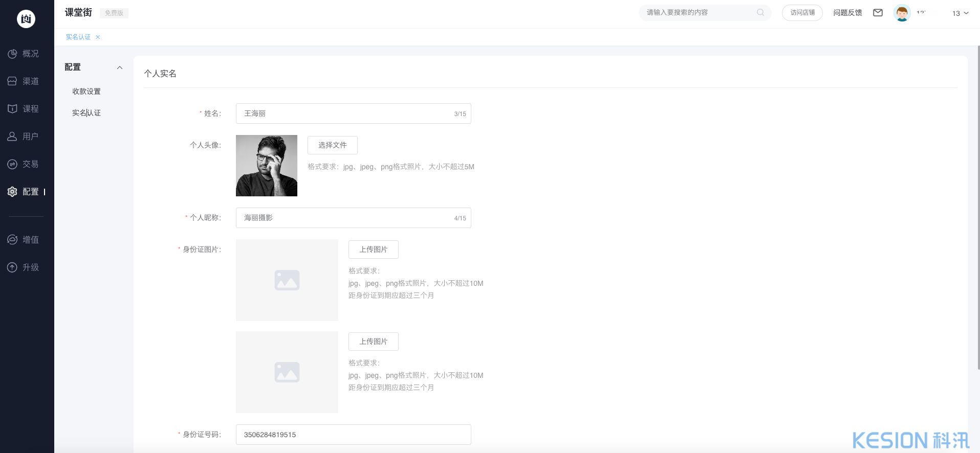The width and height of the screenshot is (980, 453).
Task: Click the 个人实名 heading
Action: (x=160, y=74)
